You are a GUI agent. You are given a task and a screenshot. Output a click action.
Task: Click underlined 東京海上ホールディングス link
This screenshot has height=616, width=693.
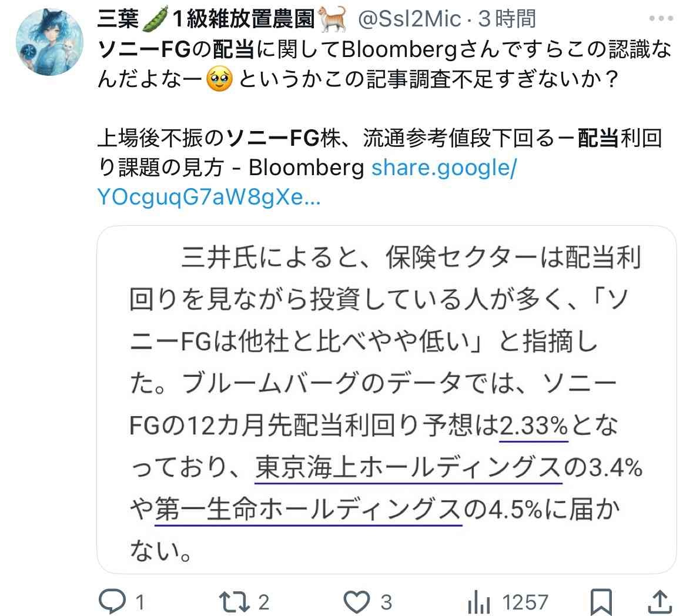point(409,467)
